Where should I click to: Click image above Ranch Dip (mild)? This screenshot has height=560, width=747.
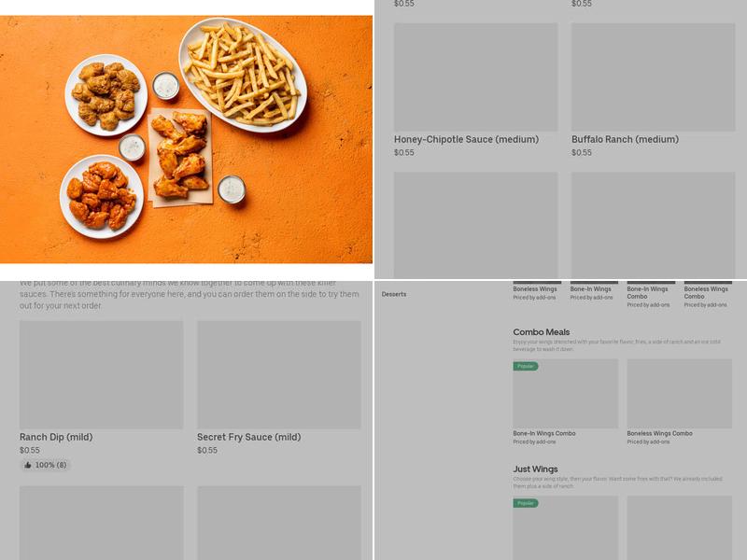[102, 375]
